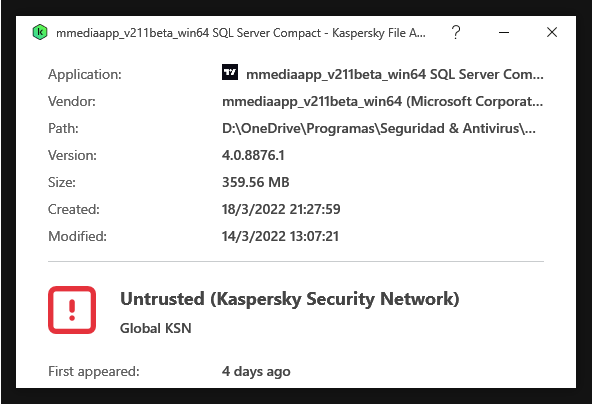
Task: Click the D:\OneDrive file path value
Action: (379, 129)
